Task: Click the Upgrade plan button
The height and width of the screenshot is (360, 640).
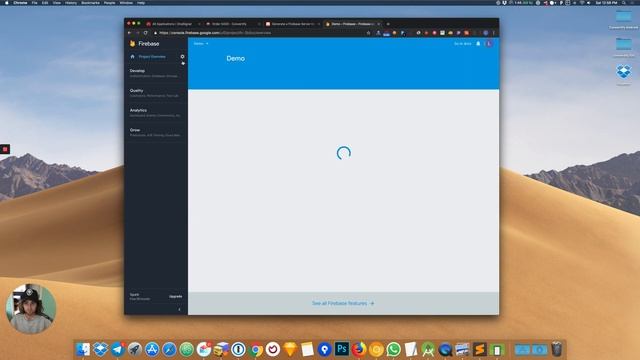Action: coord(176,296)
